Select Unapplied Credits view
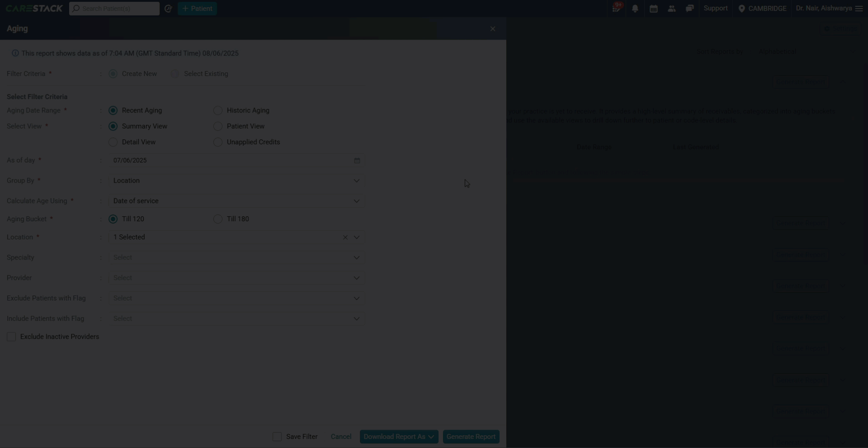 (218, 142)
